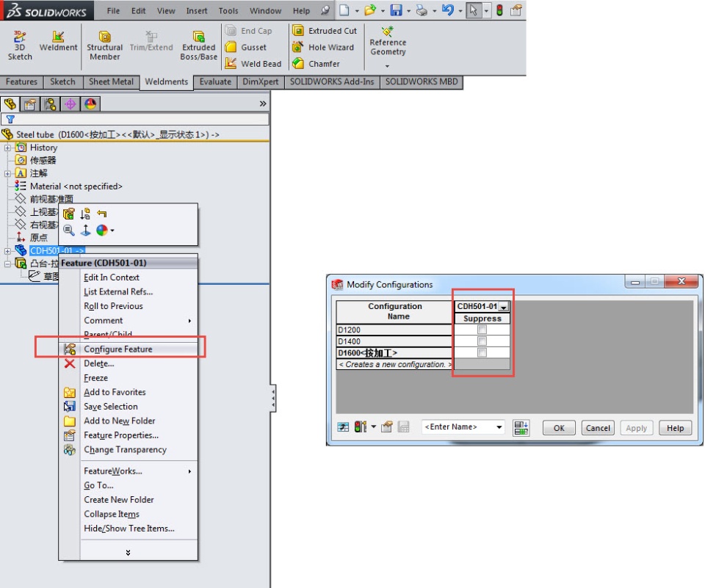This screenshot has width=705, height=588.
Task: Click the New document icon
Action: click(344, 10)
